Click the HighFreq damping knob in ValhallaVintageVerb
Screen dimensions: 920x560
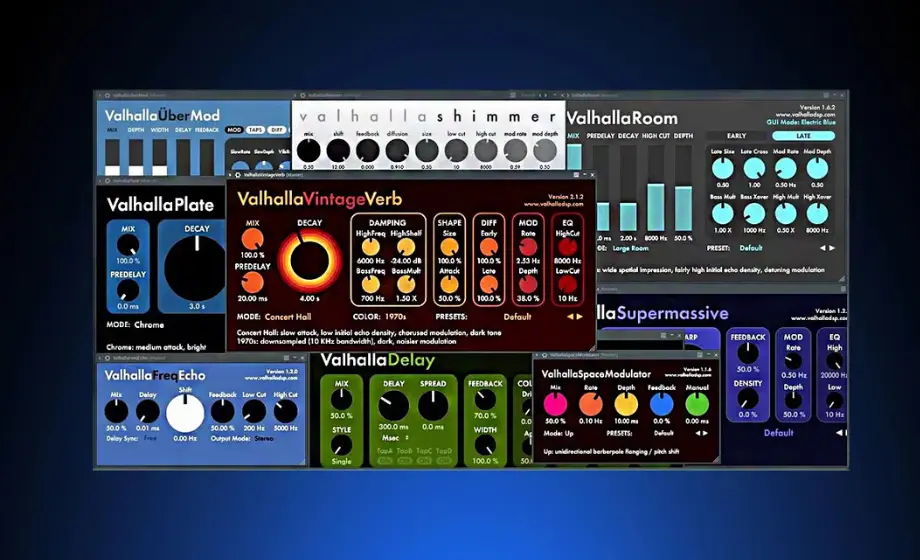point(370,247)
